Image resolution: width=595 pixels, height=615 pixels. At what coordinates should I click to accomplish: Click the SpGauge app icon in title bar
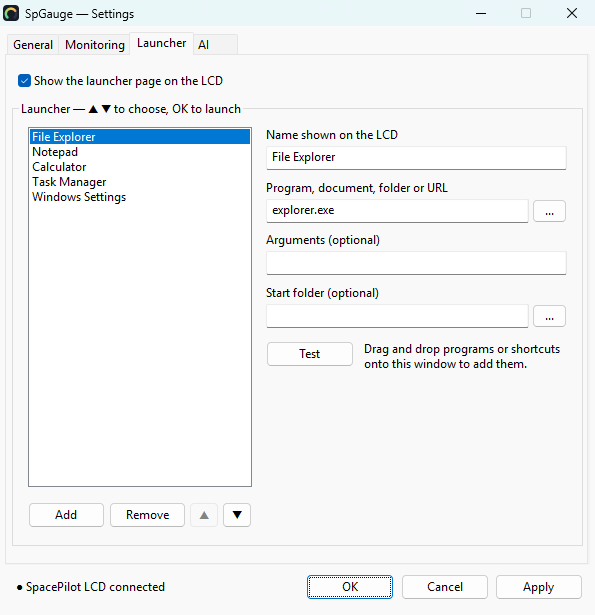[x=11, y=13]
